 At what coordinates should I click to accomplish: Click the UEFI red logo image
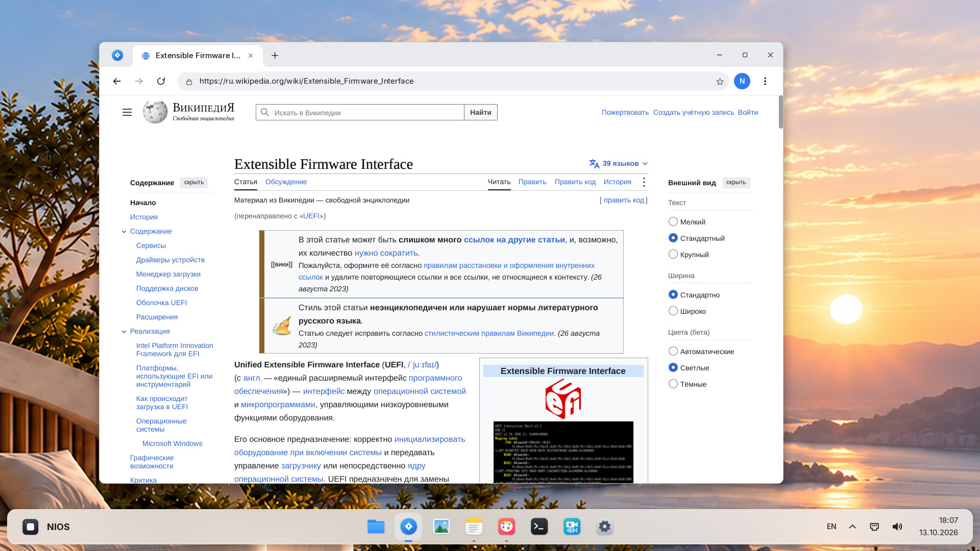[x=563, y=399]
